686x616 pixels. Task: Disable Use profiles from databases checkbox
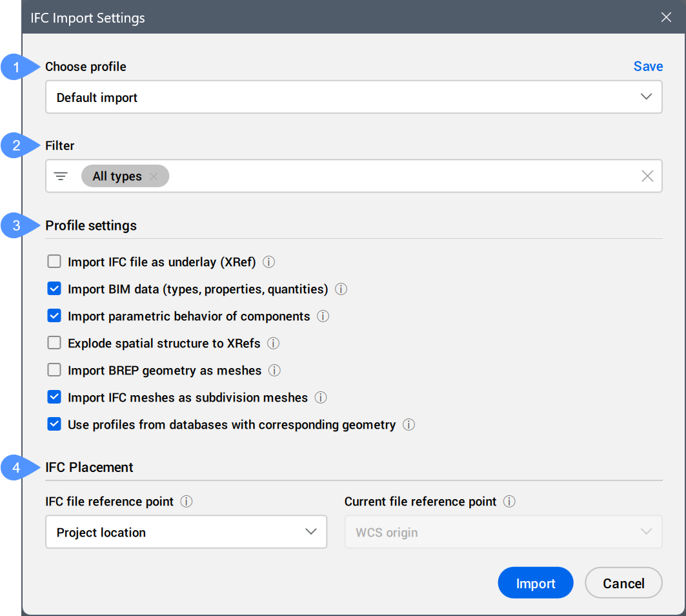[x=54, y=425]
